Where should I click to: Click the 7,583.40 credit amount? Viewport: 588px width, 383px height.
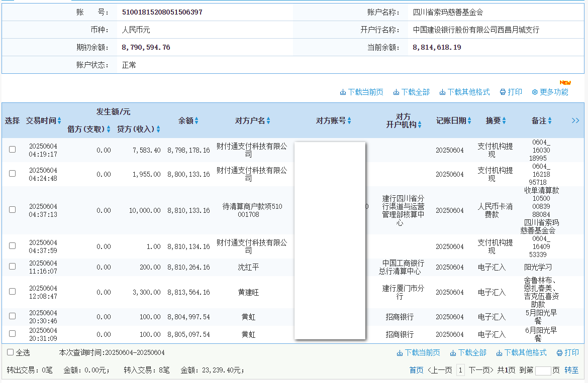pos(147,150)
